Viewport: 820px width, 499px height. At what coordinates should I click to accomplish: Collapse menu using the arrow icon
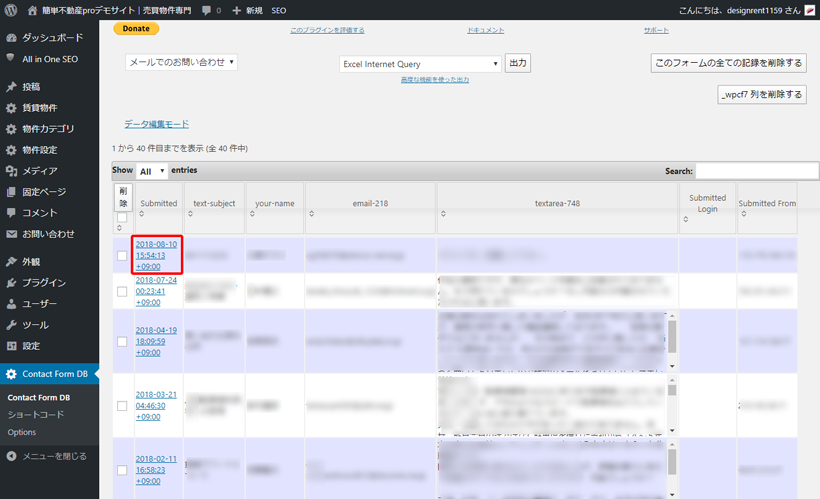[11, 456]
